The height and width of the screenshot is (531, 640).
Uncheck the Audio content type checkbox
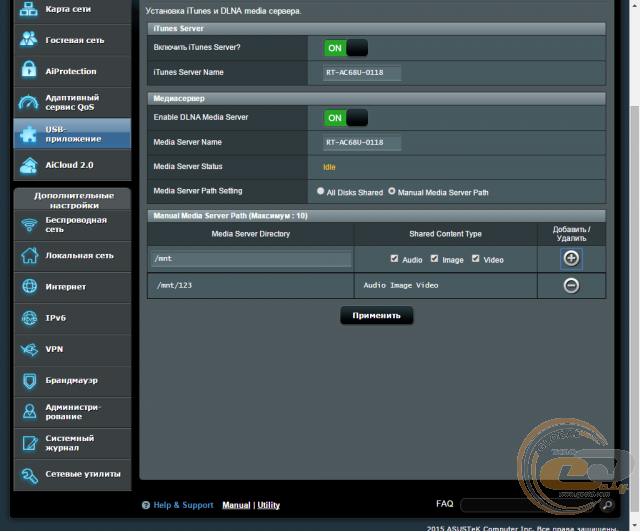[394, 258]
